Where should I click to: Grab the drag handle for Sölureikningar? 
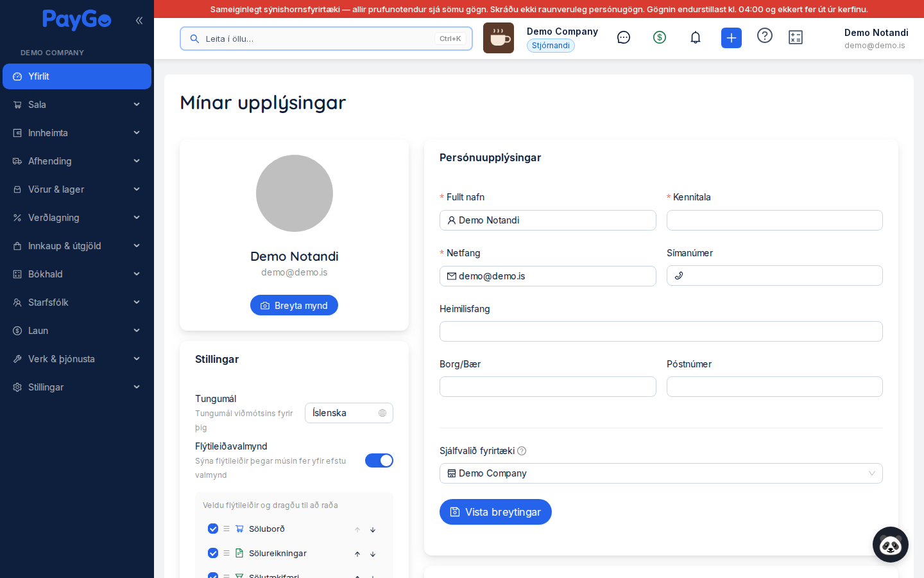[227, 553]
